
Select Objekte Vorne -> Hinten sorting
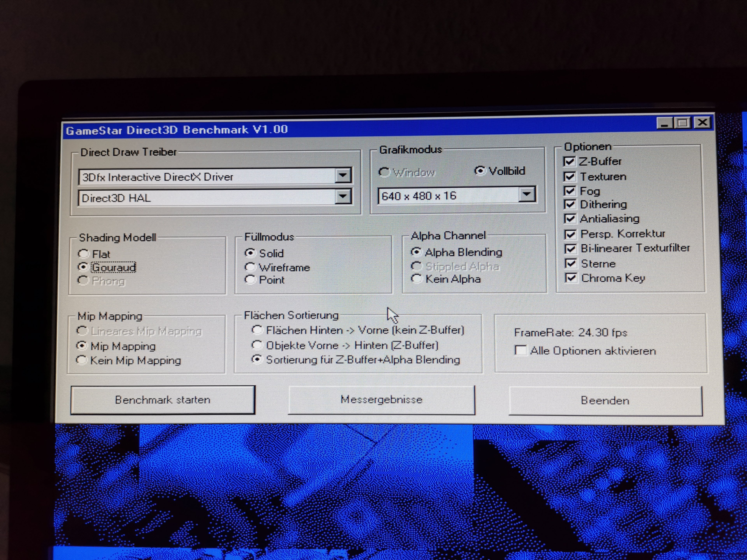pyautogui.click(x=257, y=345)
